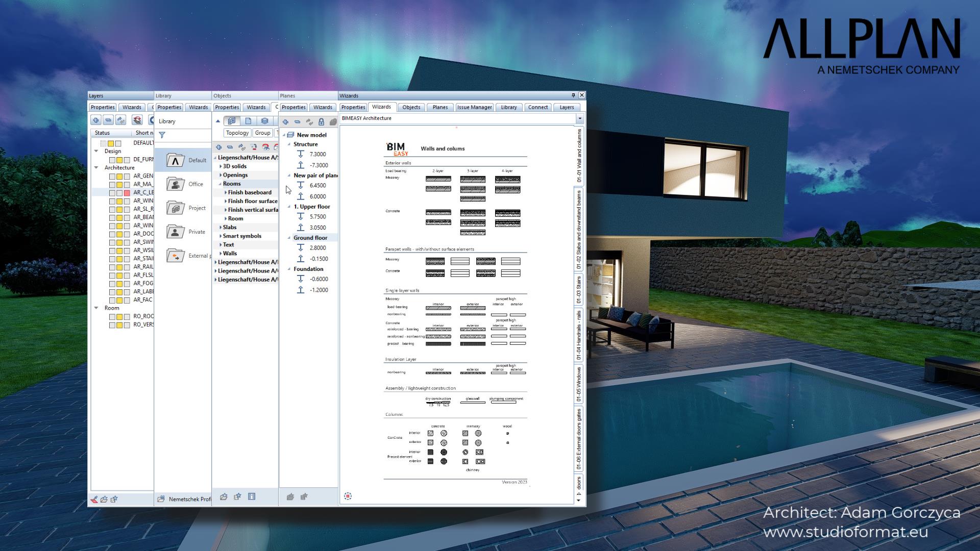The image size is (980, 551).
Task: Select the drawing file view icon in Objects
Action: [248, 121]
